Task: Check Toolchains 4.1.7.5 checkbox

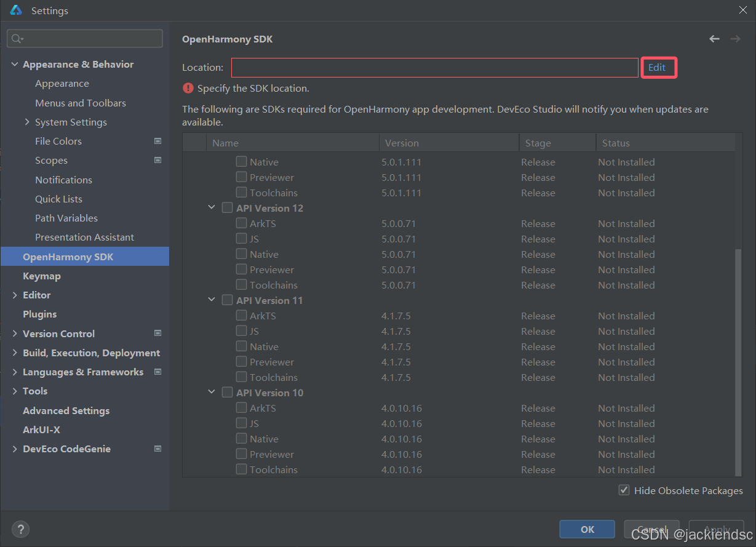Action: (242, 377)
